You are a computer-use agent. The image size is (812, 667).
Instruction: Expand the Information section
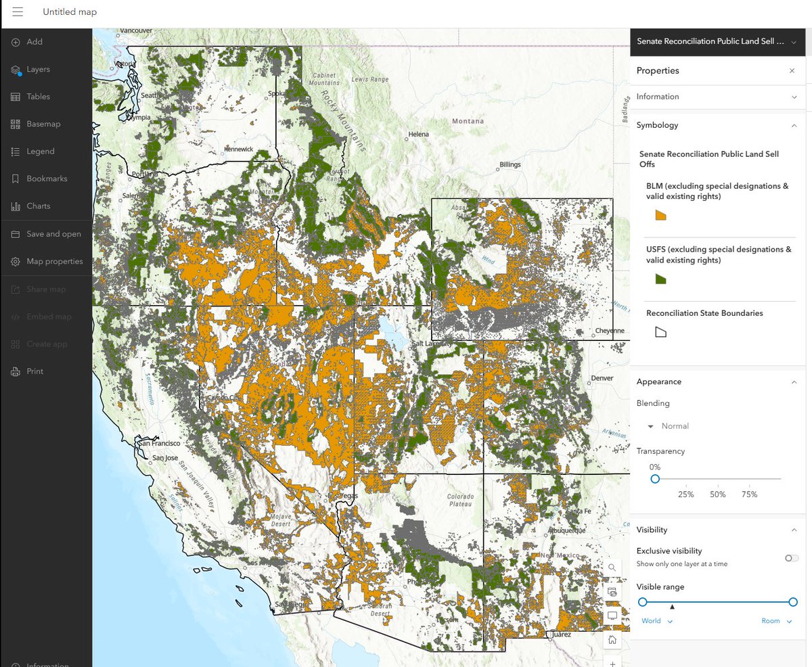click(x=795, y=97)
